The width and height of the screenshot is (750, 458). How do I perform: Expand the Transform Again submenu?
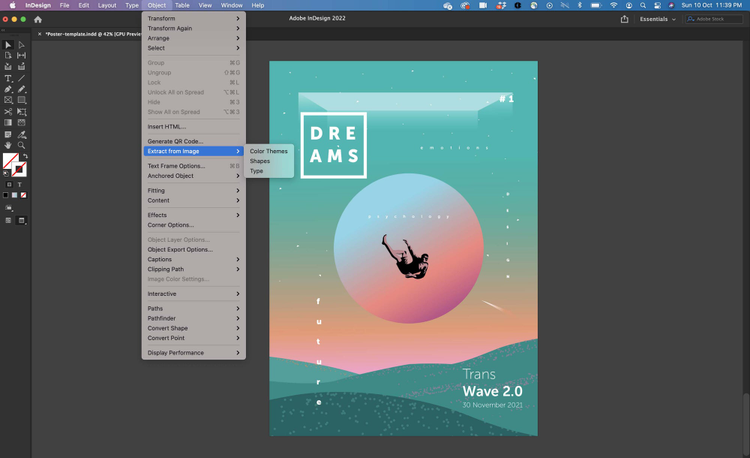pos(193,28)
